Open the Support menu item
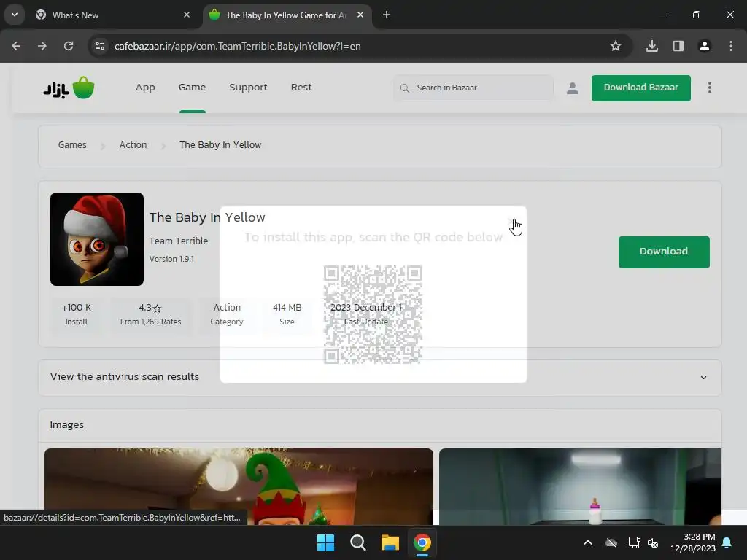The width and height of the screenshot is (747, 560). pos(248,87)
